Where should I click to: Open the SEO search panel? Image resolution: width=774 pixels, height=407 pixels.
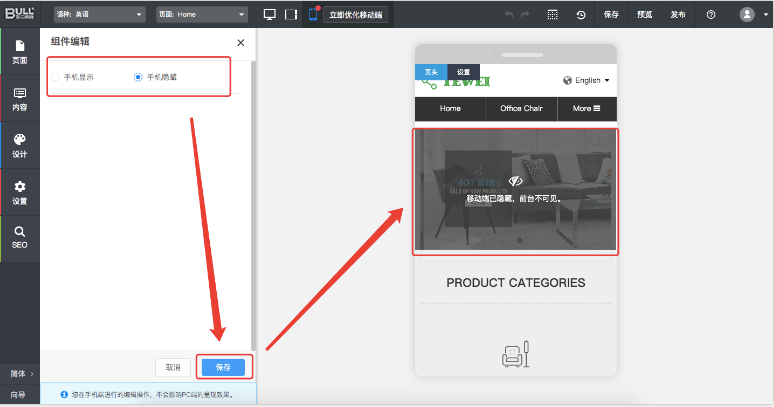[x=19, y=237]
